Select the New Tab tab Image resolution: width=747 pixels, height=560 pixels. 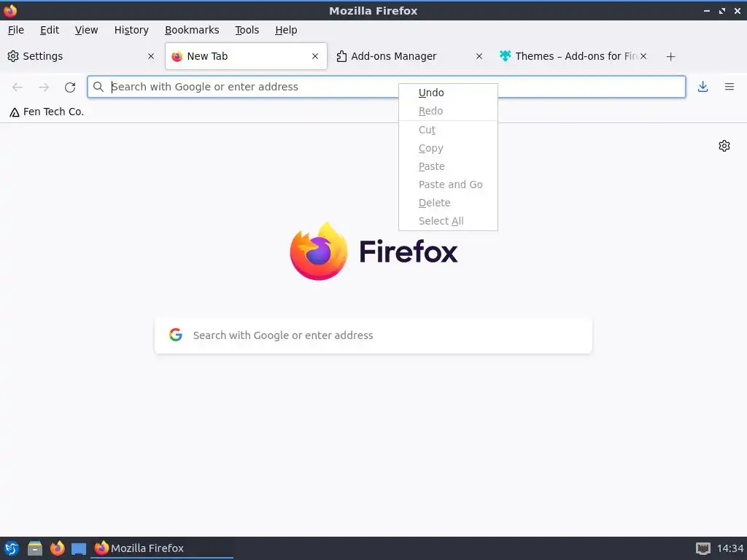tap(246, 56)
